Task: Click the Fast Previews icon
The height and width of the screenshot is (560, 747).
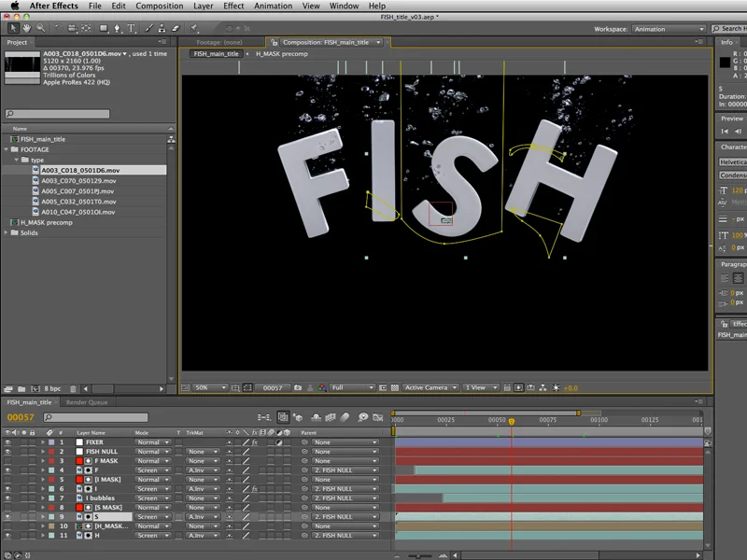Action: 519,387
